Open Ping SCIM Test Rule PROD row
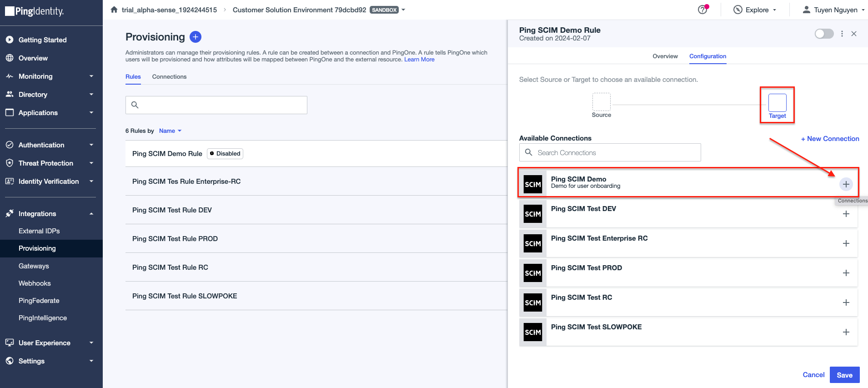868x388 pixels. [316, 239]
